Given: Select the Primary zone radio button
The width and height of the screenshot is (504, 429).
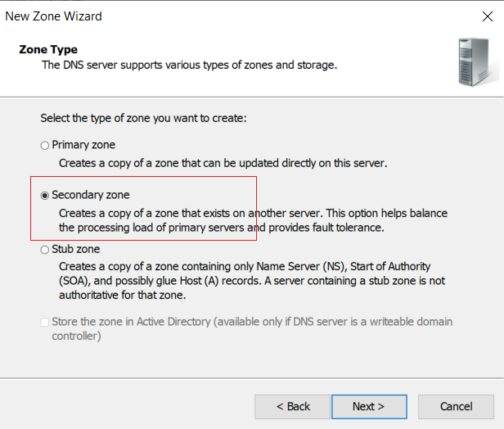Looking at the screenshot, I should click(x=45, y=146).
